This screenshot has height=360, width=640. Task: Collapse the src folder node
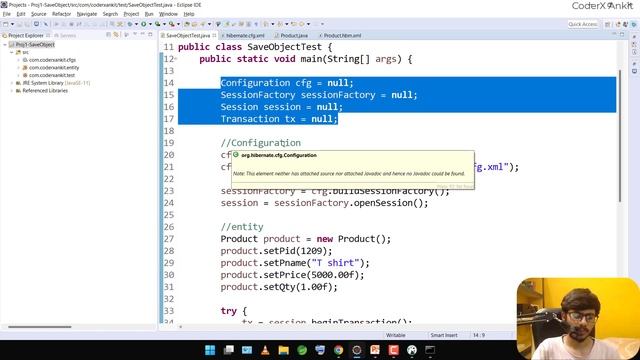[x=12, y=52]
